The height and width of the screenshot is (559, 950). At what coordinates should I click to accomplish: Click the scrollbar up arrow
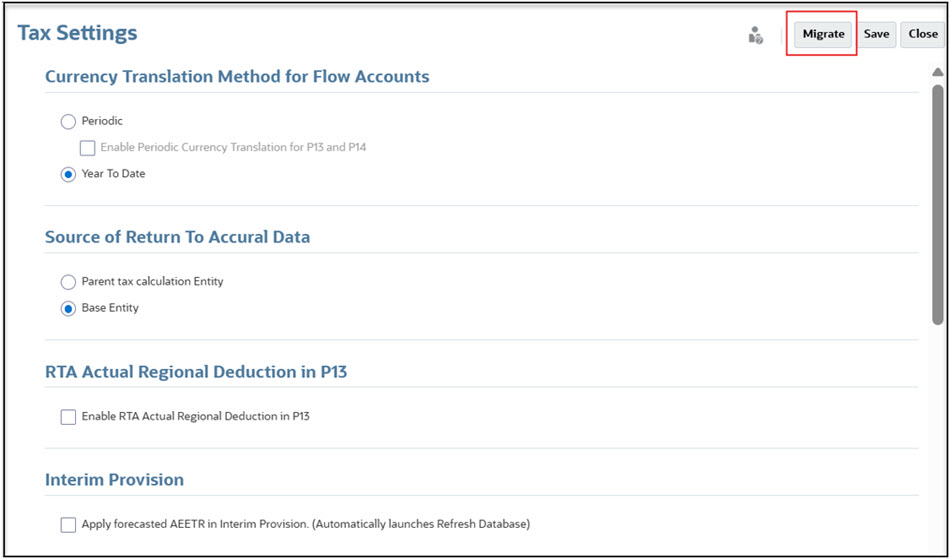(937, 72)
